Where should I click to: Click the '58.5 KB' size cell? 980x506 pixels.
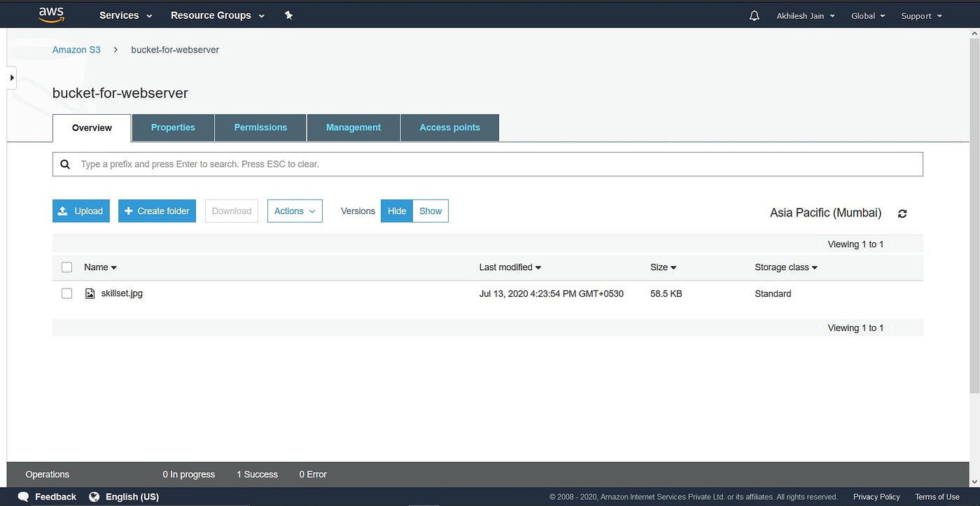tap(666, 294)
